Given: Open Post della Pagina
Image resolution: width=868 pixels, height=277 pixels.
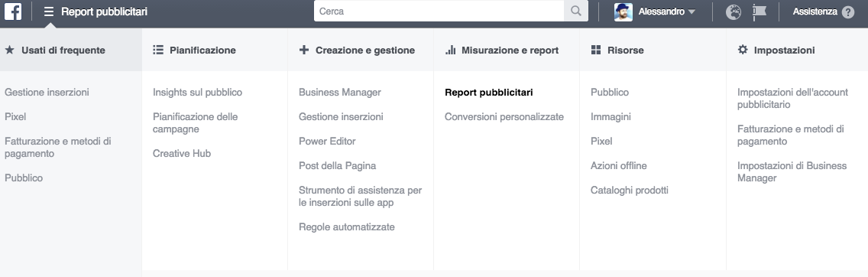Looking at the screenshot, I should [337, 165].
